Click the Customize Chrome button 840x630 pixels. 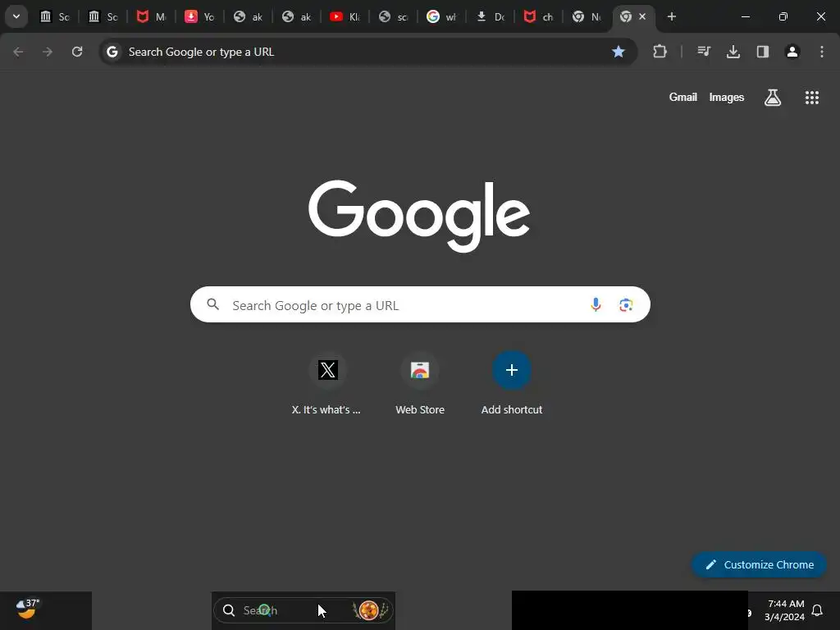[x=759, y=564]
